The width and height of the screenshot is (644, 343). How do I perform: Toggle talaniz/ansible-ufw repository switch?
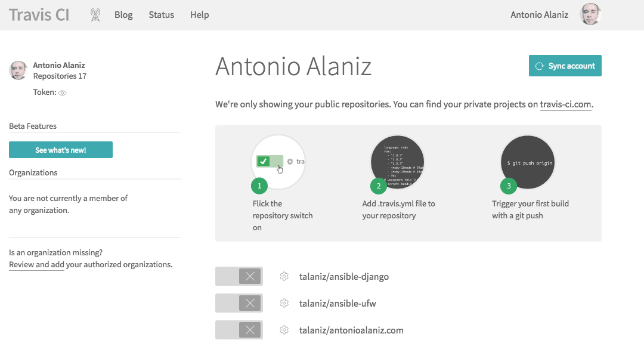tap(239, 303)
